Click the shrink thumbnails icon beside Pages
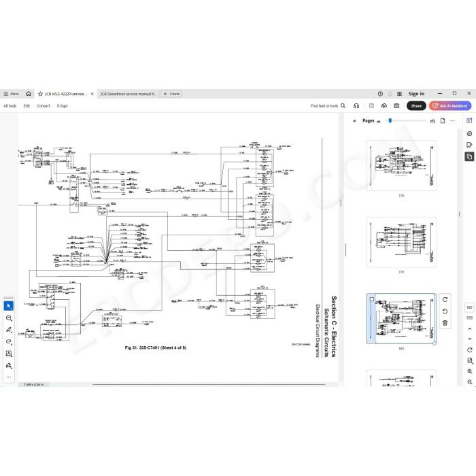The width and height of the screenshot is (476, 476). coord(379,122)
